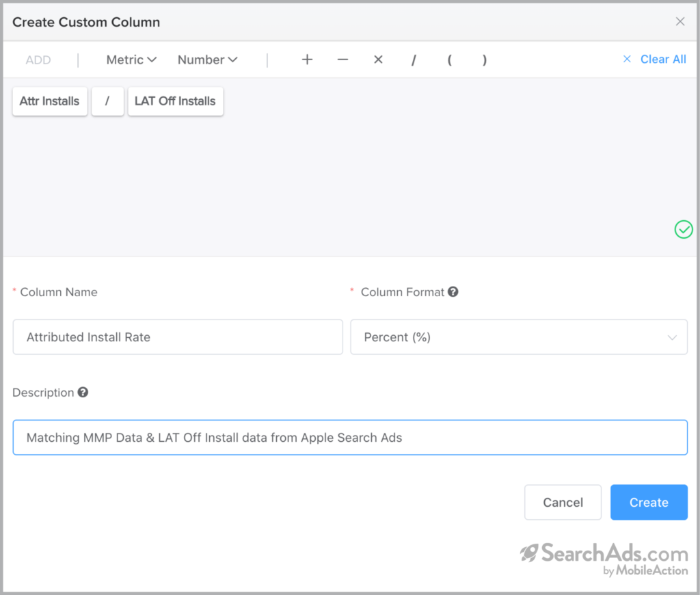
Task: Select the Attr Installs formula chip
Action: click(x=50, y=101)
